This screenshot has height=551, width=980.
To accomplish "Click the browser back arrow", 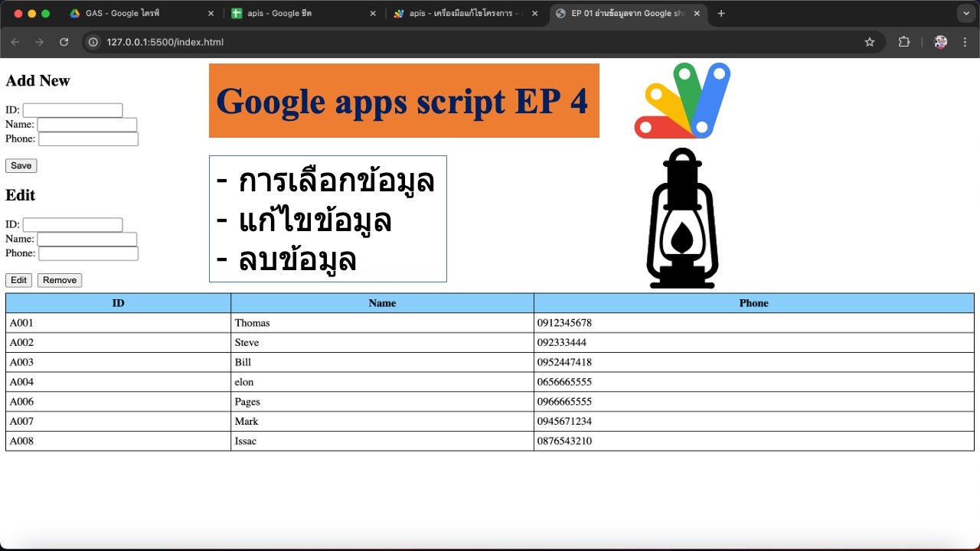I will (15, 42).
